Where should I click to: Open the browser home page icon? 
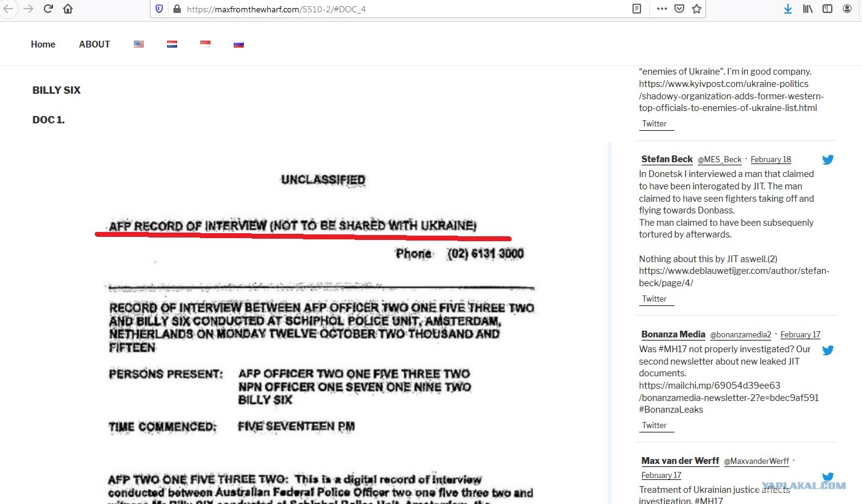68,9
